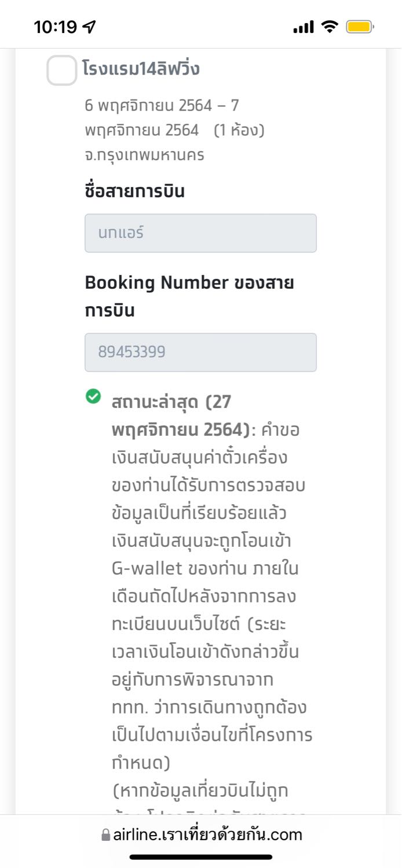
Task: Tap the location arrow in status bar
Action: (x=89, y=27)
